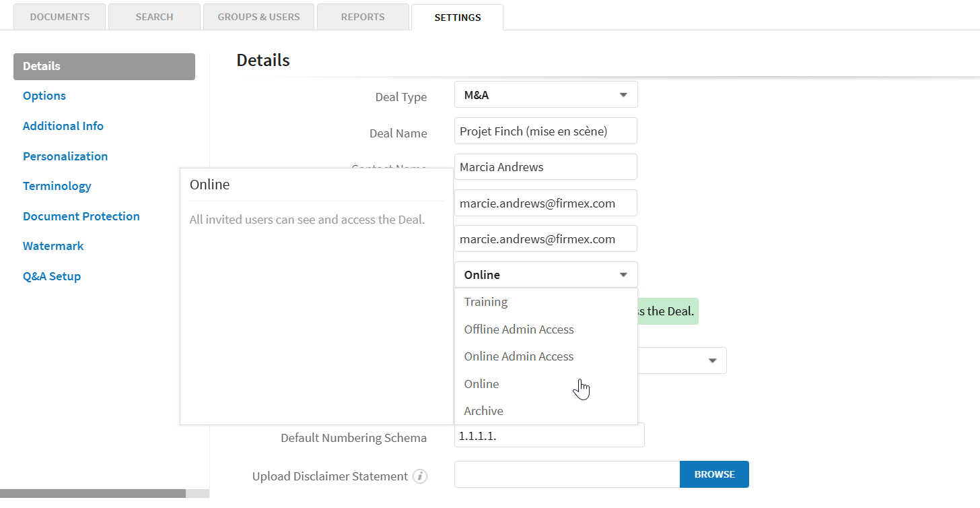Viewport: 980px width, 508px height.
Task: Click the Details page heading
Action: click(x=263, y=60)
